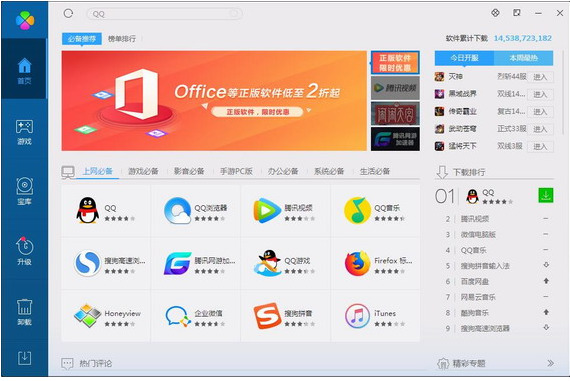Click the iTunes app icon

(357, 316)
